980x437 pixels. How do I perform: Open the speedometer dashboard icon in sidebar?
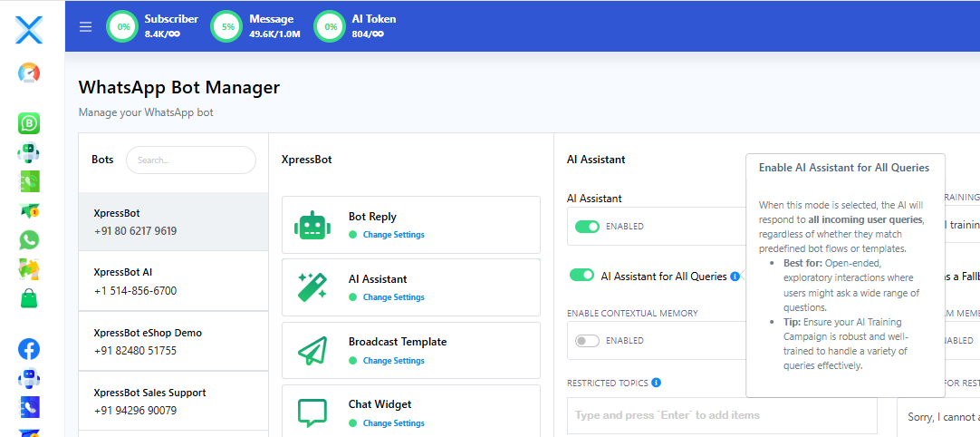coord(29,73)
